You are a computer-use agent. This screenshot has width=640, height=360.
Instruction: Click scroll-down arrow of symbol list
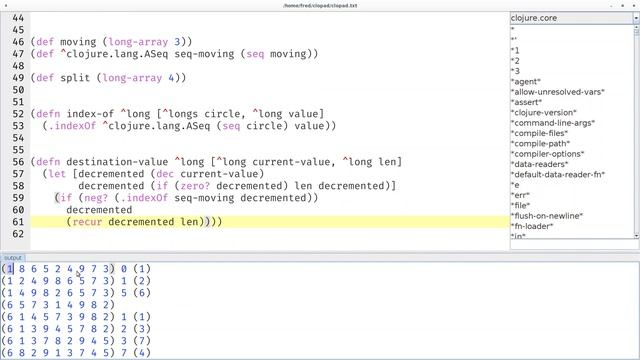[x=636, y=236]
